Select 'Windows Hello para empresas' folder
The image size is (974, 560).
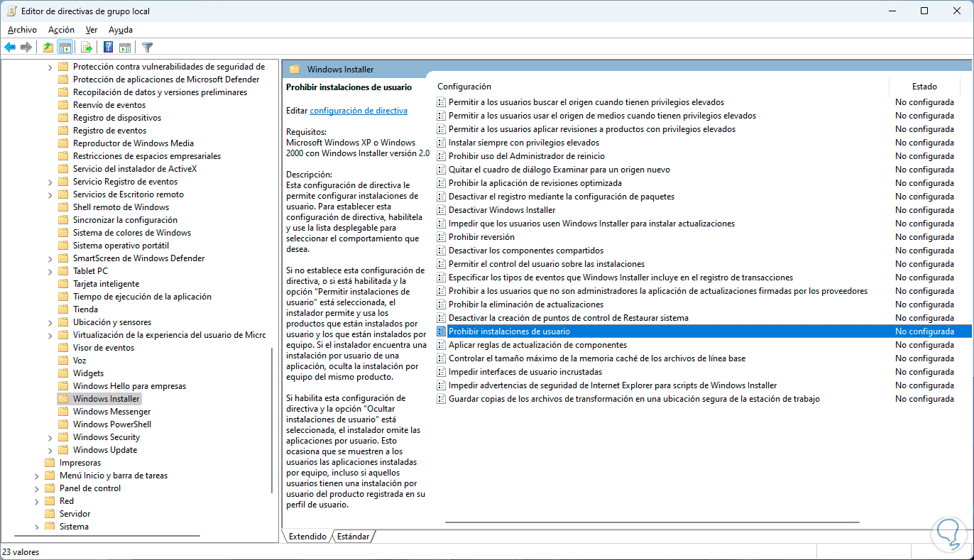(129, 386)
